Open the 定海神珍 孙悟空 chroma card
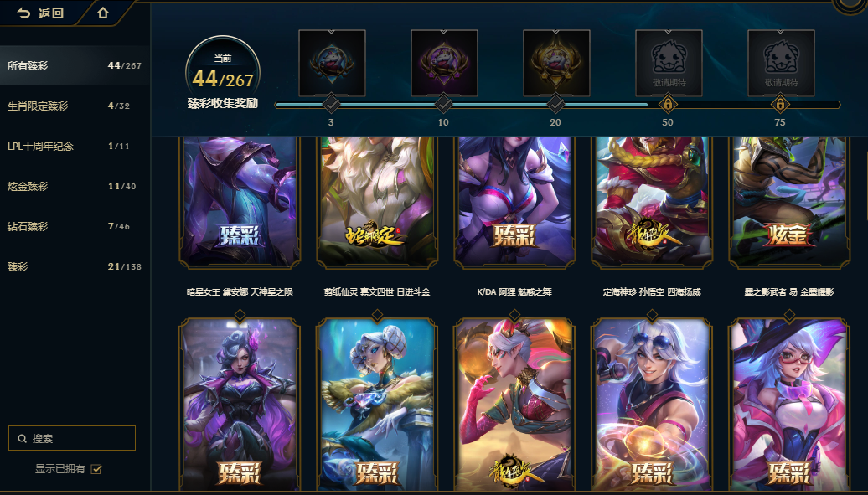The image size is (868, 495). (x=652, y=202)
